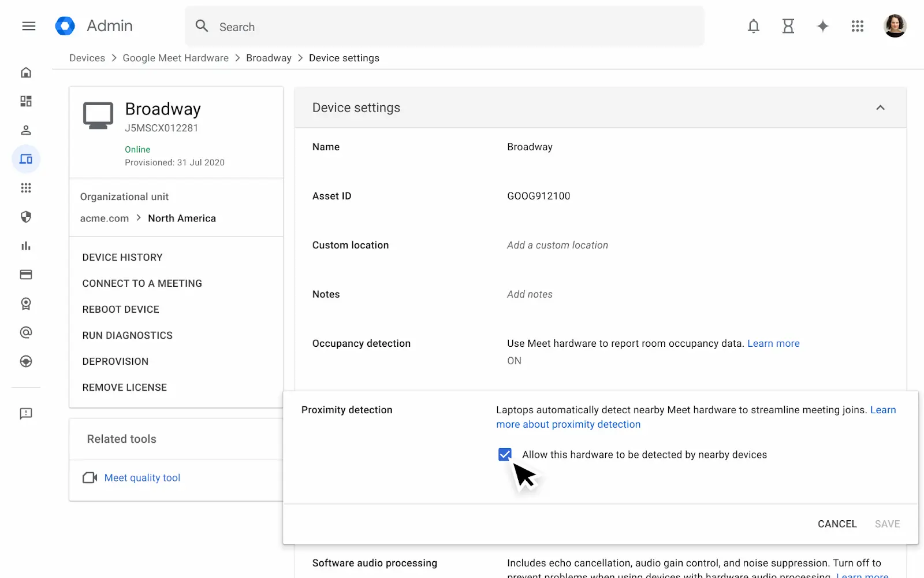
Task: Click Asset ID value GOOG912100
Action: coord(538,196)
